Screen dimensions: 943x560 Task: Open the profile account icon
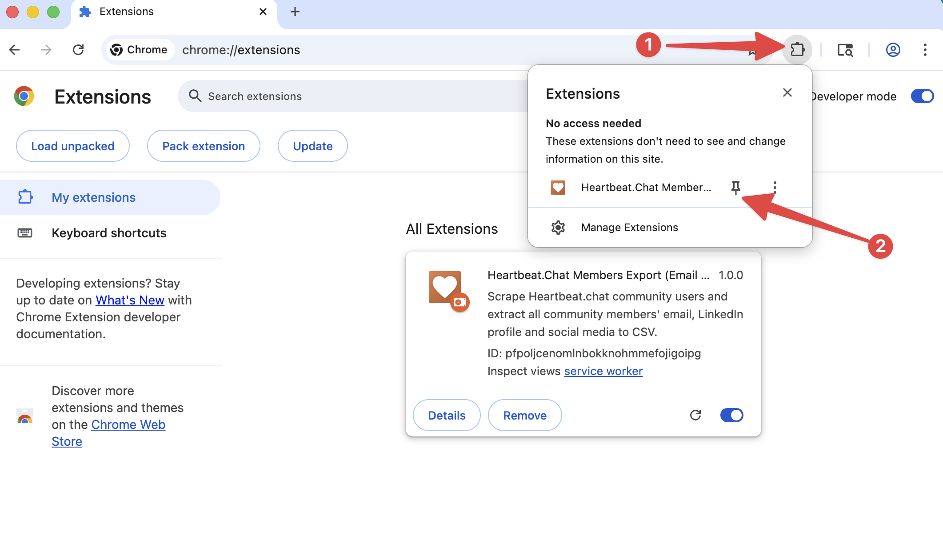[893, 50]
